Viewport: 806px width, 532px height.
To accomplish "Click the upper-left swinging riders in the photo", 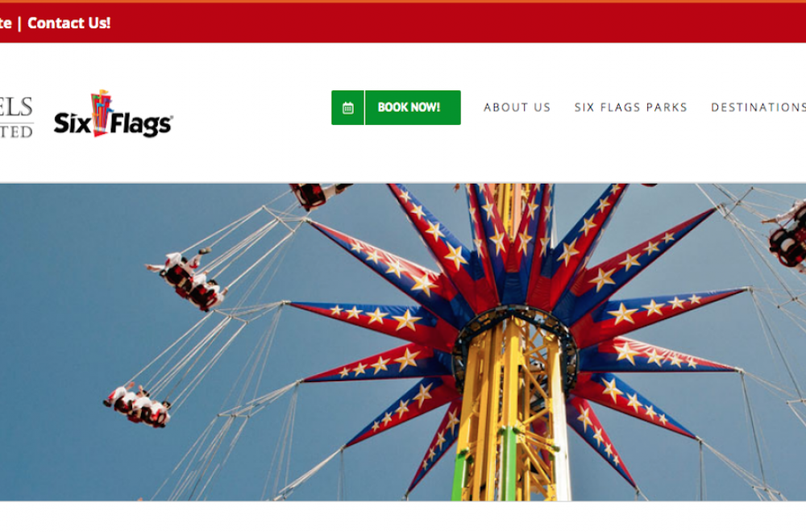I will [x=188, y=281].
